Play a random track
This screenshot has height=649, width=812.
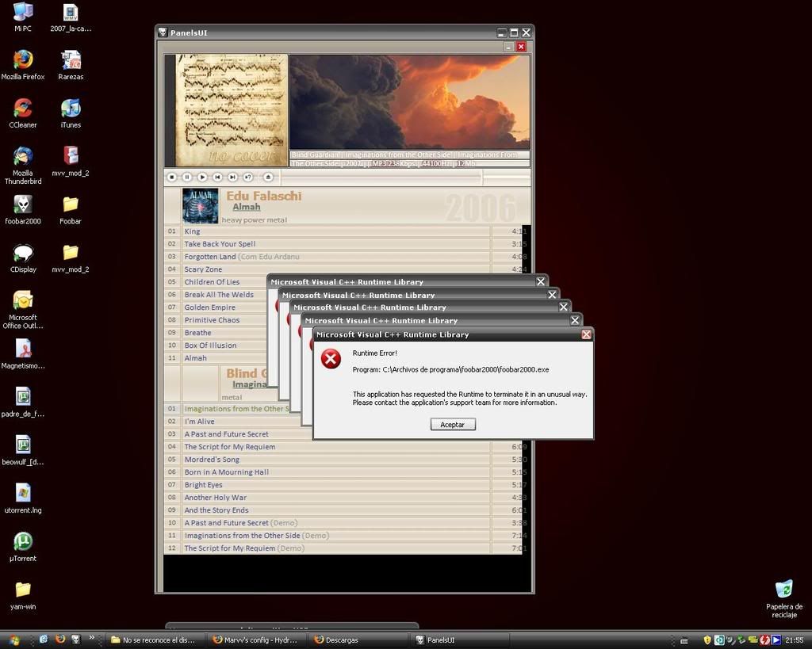tap(248, 177)
